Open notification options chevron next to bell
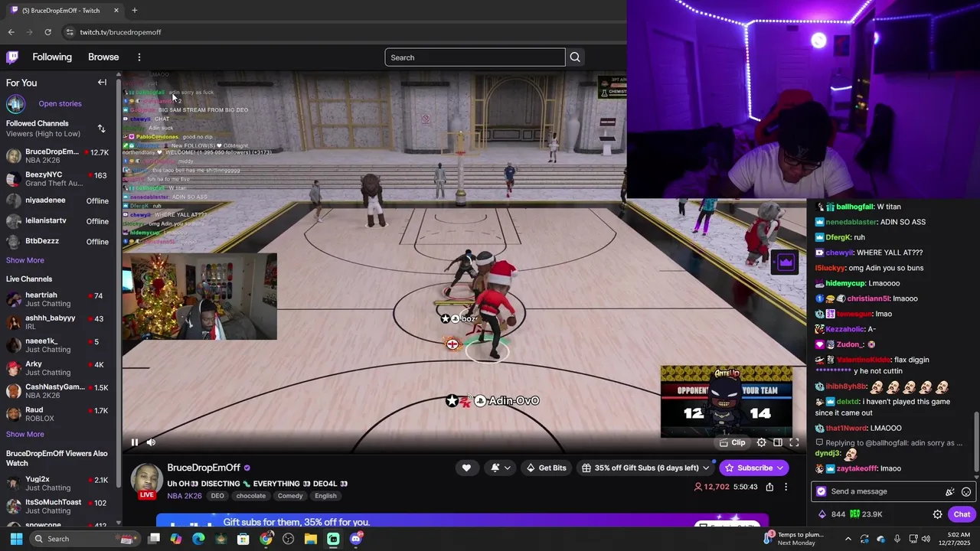The image size is (980, 551). tap(507, 468)
